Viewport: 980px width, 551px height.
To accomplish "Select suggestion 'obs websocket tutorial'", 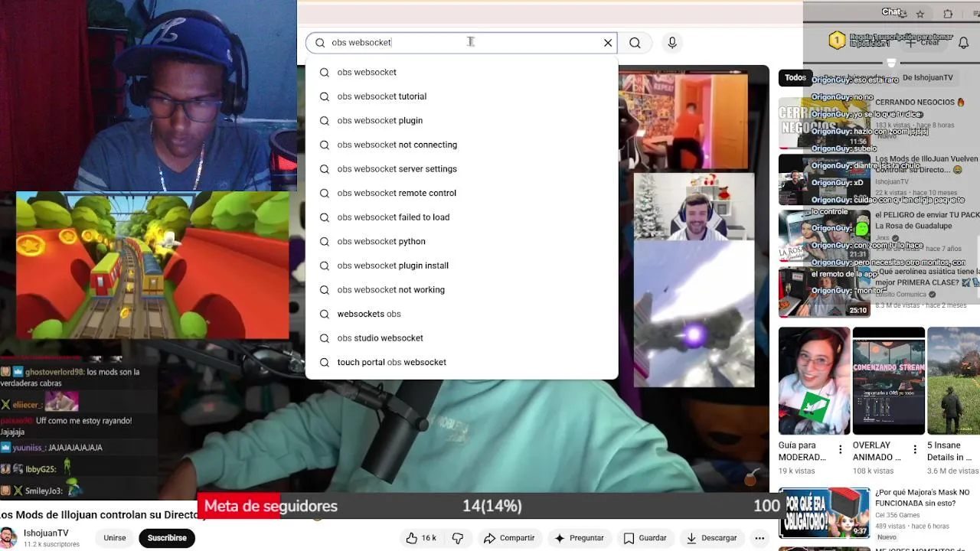I will (462, 96).
